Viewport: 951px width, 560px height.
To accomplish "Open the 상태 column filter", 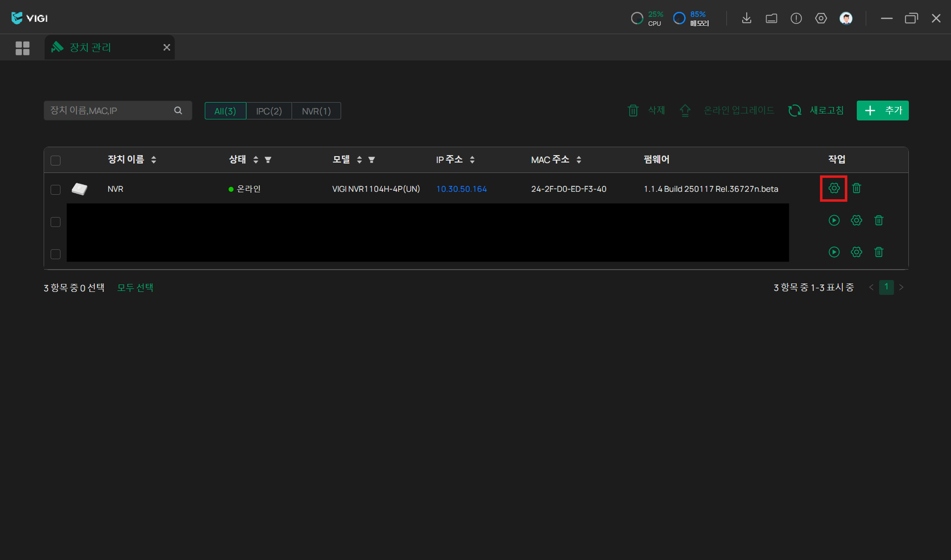I will [268, 160].
